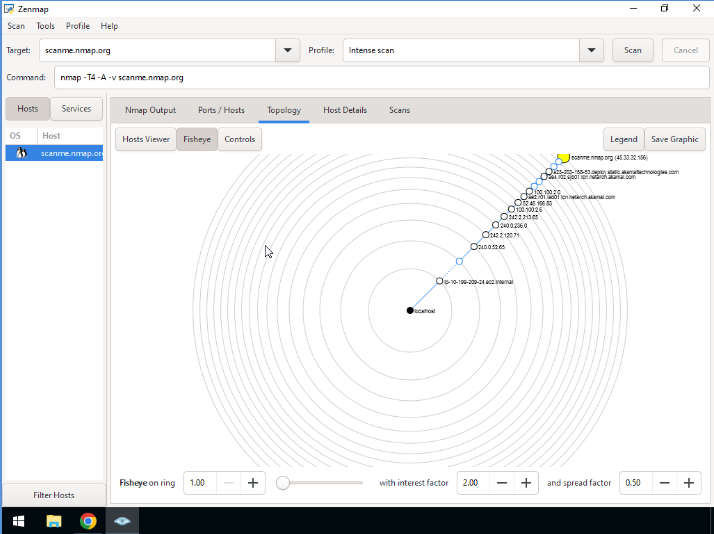714x534 pixels.
Task: Increase the spread factor with plus
Action: tap(688, 483)
